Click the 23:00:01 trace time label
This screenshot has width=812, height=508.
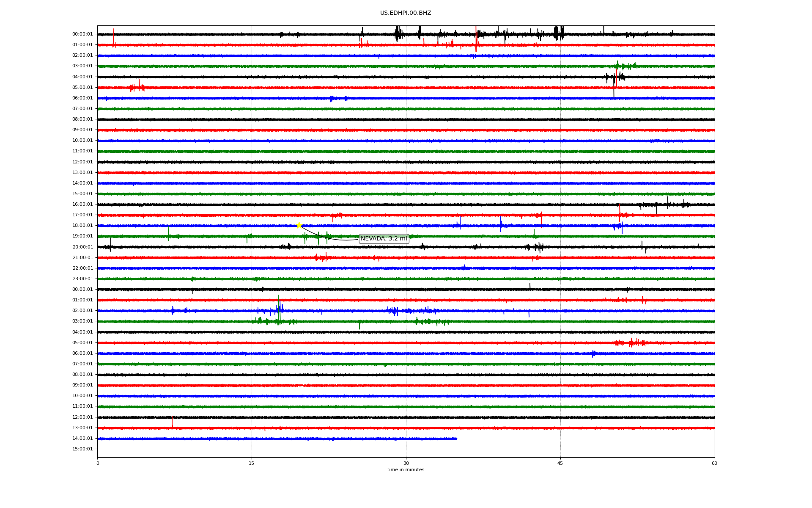(82, 279)
